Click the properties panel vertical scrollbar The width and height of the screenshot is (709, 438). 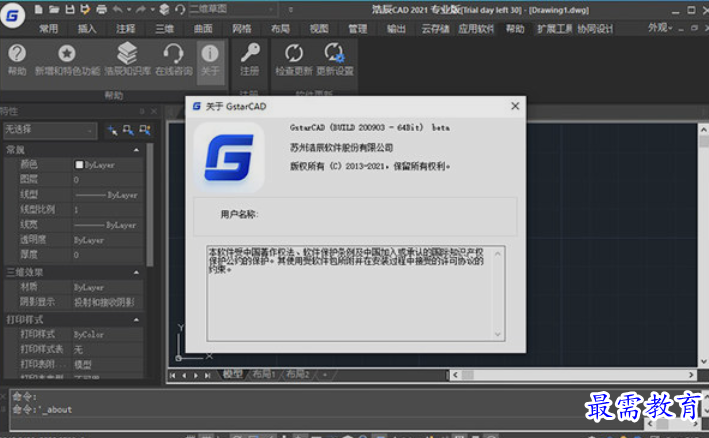[150, 206]
